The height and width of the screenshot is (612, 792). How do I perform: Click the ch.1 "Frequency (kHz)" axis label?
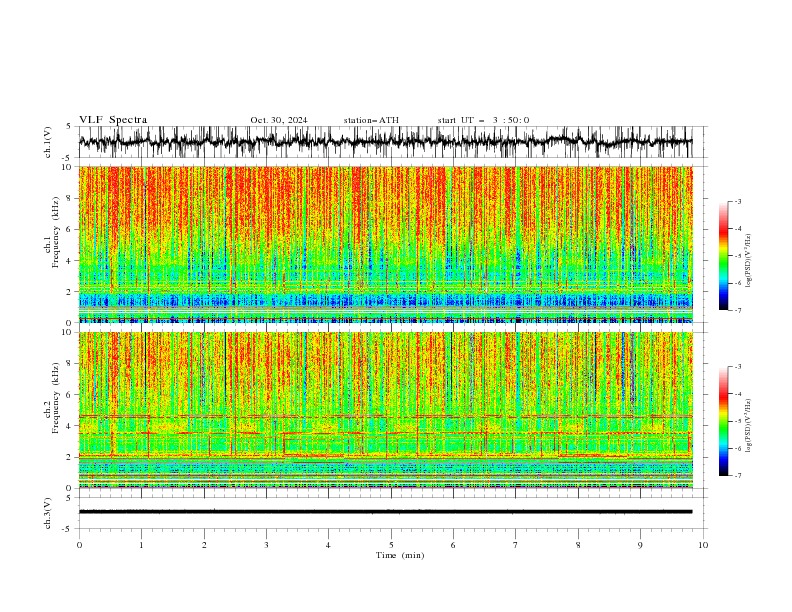(x=56, y=232)
